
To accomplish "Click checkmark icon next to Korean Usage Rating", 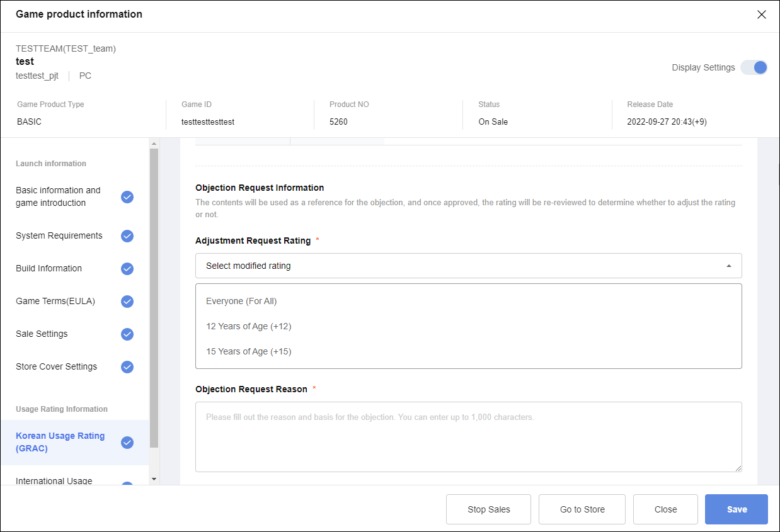I will point(127,443).
